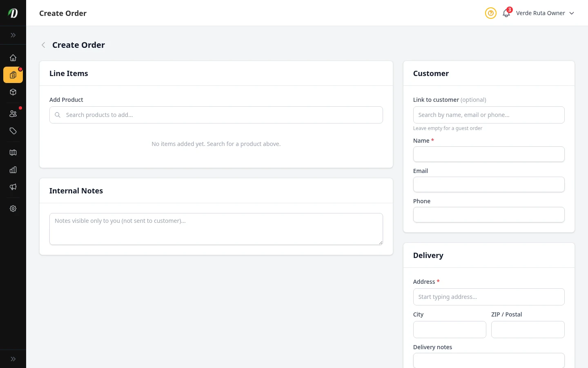Open the Products box icon

(13, 92)
